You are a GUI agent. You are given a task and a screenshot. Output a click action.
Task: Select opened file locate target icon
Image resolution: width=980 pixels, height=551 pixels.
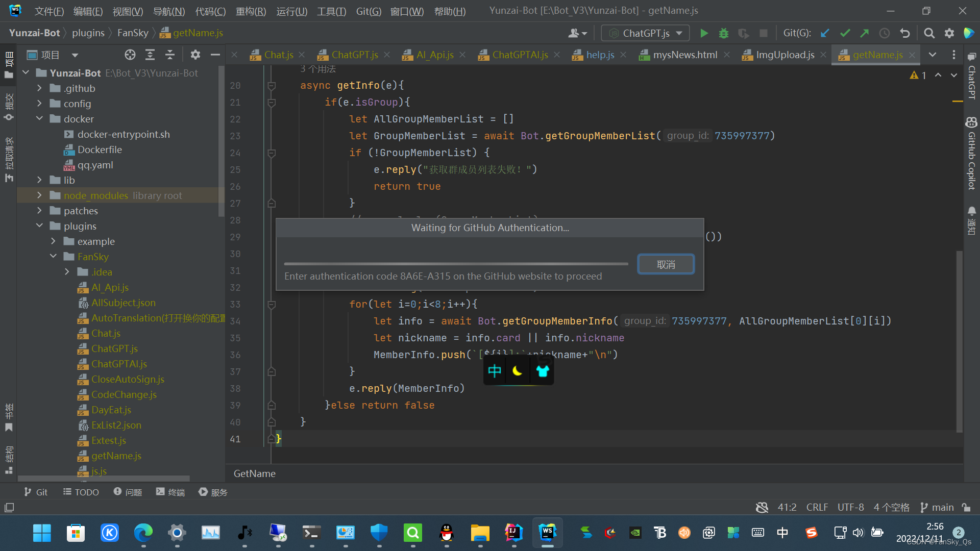[130, 55]
